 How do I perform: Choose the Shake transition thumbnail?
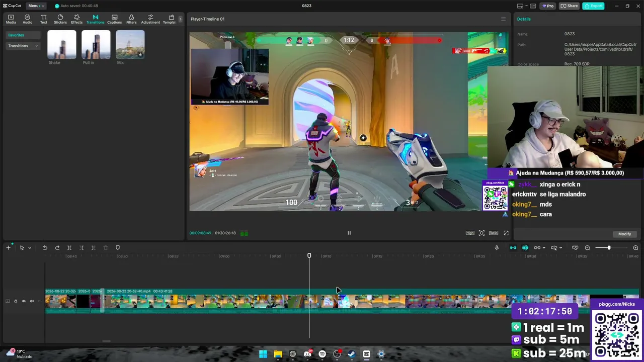coord(61,44)
